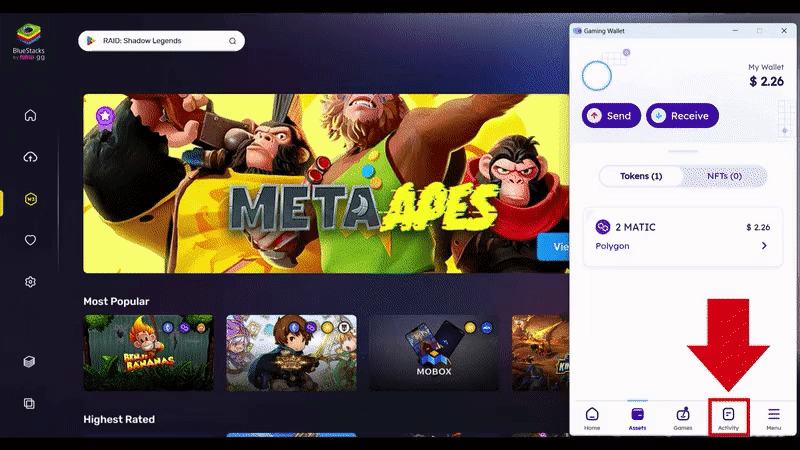Open the wallet Menu hamburger icon
This screenshot has height=450, width=800.
(773, 416)
